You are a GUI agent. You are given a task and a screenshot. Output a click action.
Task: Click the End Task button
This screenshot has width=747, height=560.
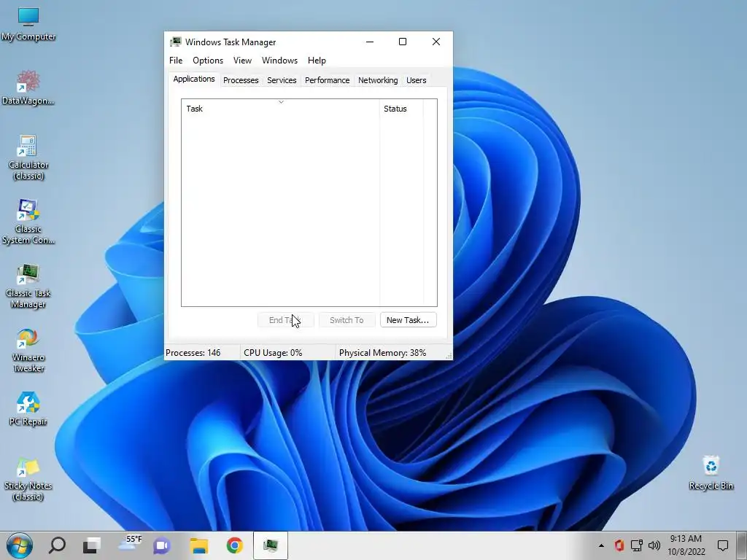pyautogui.click(x=285, y=320)
